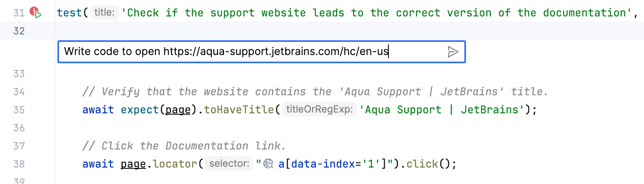The image size is (644, 184).
Task: Click the 'locator' method name
Action: [175, 164]
